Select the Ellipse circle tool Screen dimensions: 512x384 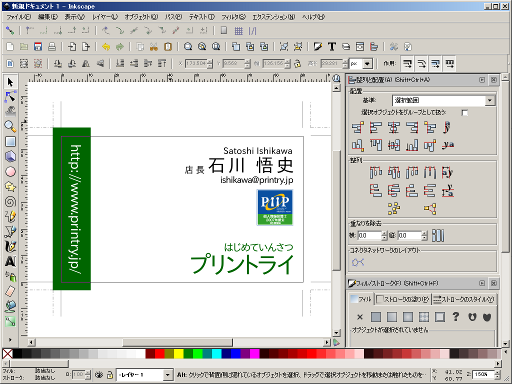(10, 171)
